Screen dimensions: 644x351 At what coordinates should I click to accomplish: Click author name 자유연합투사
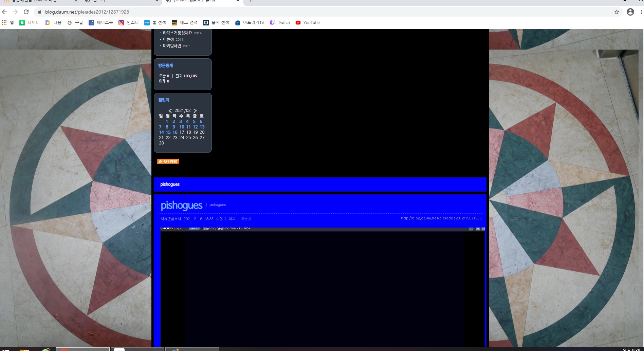click(x=171, y=219)
